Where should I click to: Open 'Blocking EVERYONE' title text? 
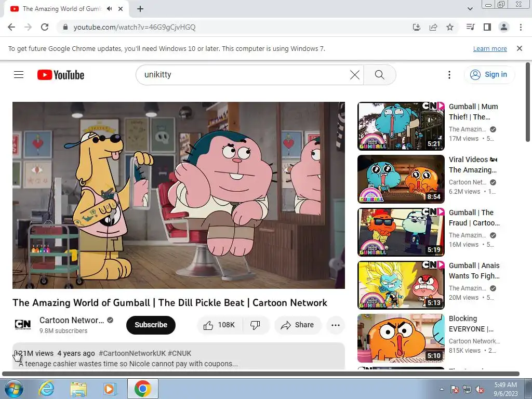[x=471, y=324]
